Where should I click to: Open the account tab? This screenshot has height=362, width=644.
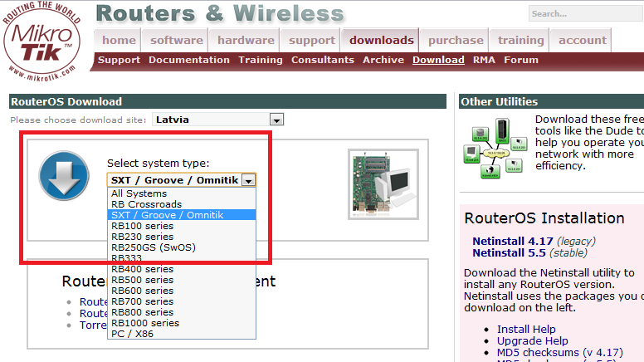click(582, 40)
